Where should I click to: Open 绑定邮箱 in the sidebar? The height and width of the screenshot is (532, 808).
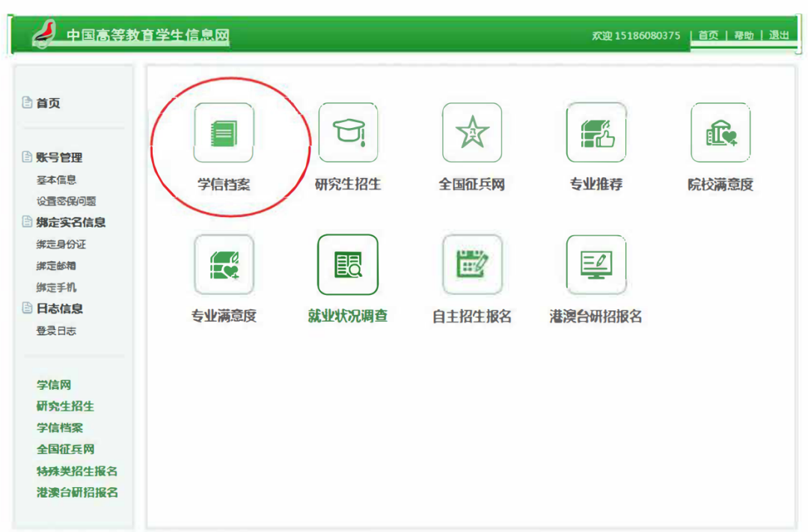pyautogui.click(x=56, y=266)
